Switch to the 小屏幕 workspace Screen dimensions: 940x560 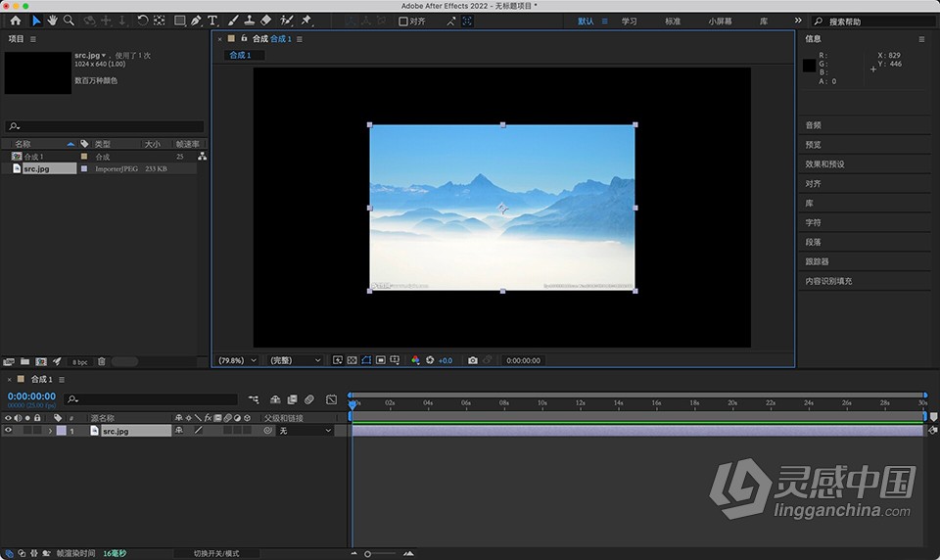point(720,21)
